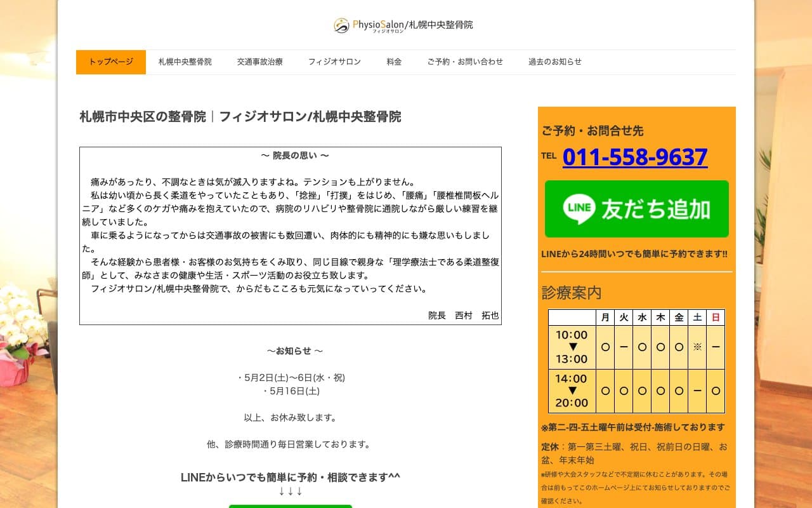Click the 院長 西村 拓也 signature text
The height and width of the screenshot is (508, 812).
point(462,316)
